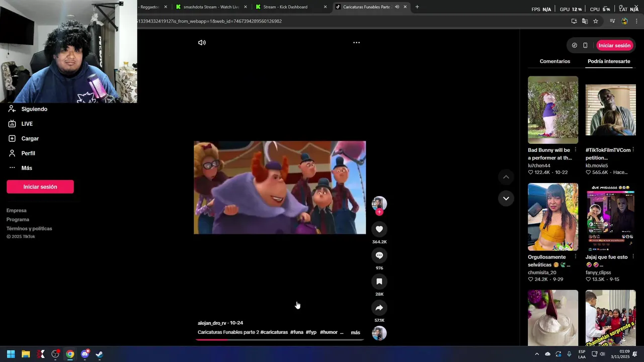This screenshot has width=644, height=362.
Task: Go to next video with down arrow
Action: [x=506, y=199]
